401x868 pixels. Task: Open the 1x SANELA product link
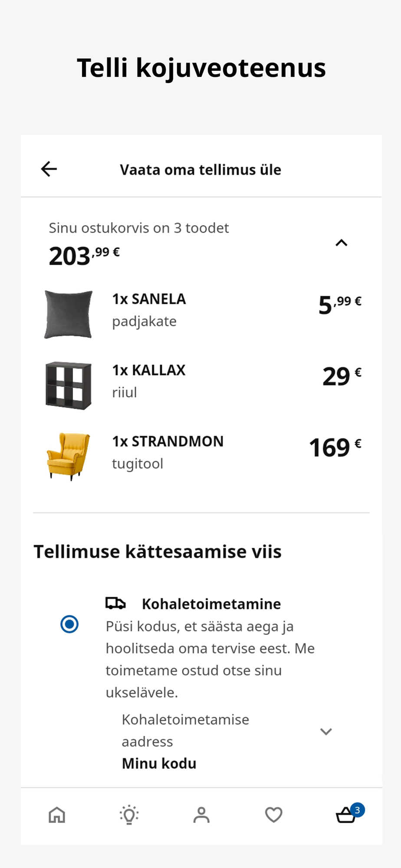149,299
